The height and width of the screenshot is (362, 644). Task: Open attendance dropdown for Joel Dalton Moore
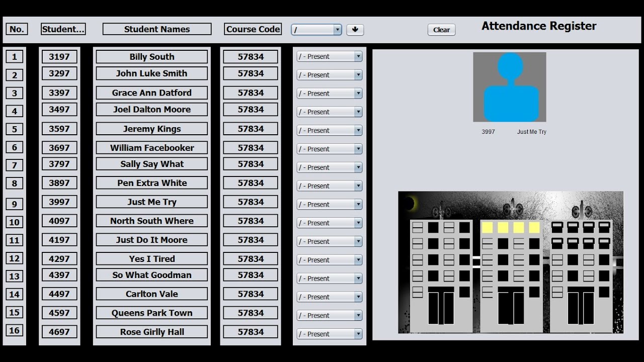point(330,112)
